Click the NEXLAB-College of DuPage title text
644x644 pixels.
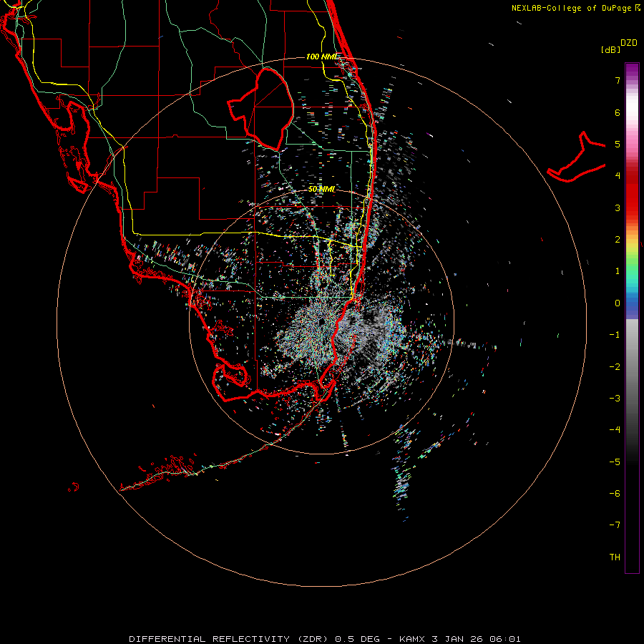coord(572,8)
